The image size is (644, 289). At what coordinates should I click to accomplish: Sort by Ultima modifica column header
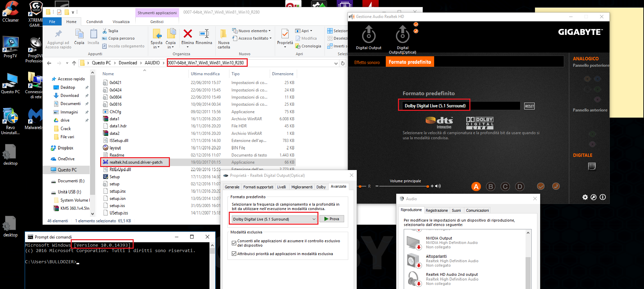pos(205,74)
